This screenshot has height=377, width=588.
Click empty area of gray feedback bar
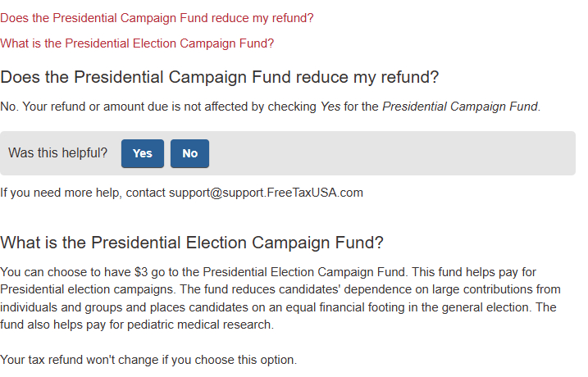click(394, 153)
